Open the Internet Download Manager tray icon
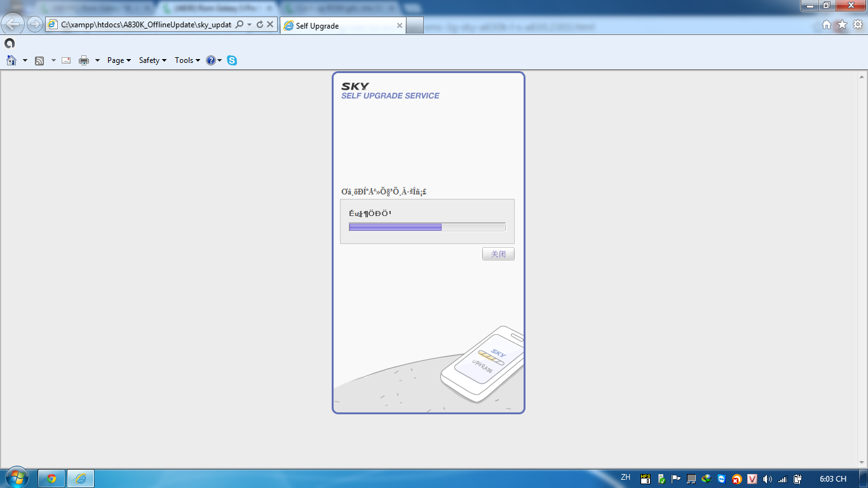The height and width of the screenshot is (488, 868). [707, 479]
